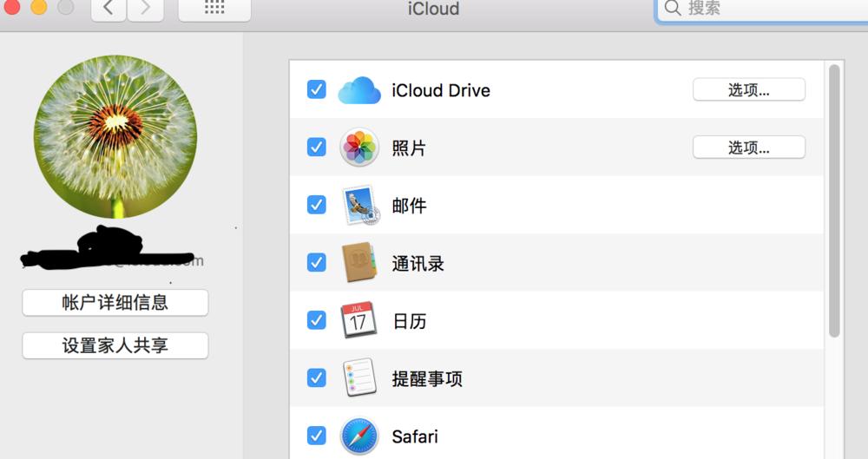
Task: Toggle the 日历 checkbox
Action: point(317,319)
